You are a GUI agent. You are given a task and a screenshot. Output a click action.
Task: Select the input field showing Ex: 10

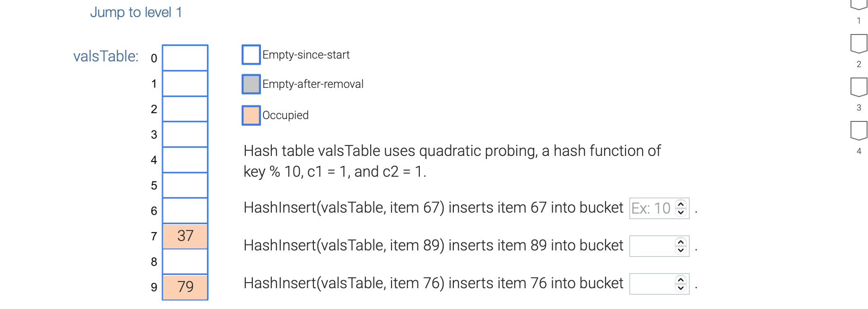[655, 208]
